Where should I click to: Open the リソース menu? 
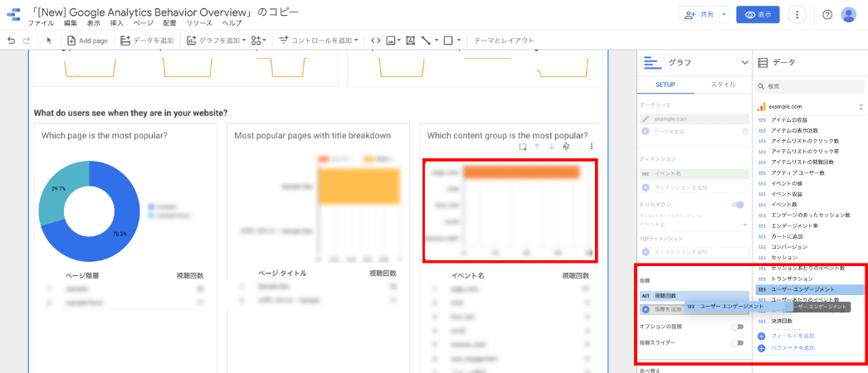coord(199,23)
